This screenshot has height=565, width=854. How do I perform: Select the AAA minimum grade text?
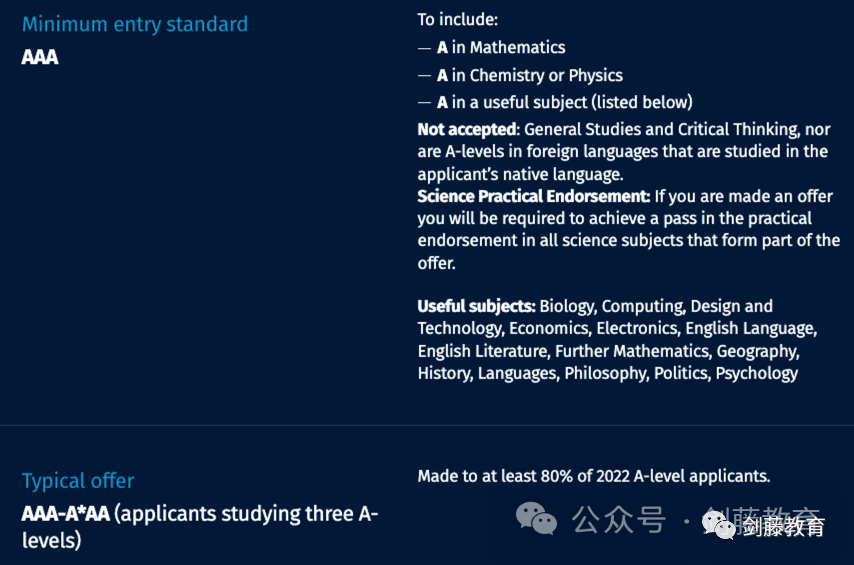click(40, 57)
